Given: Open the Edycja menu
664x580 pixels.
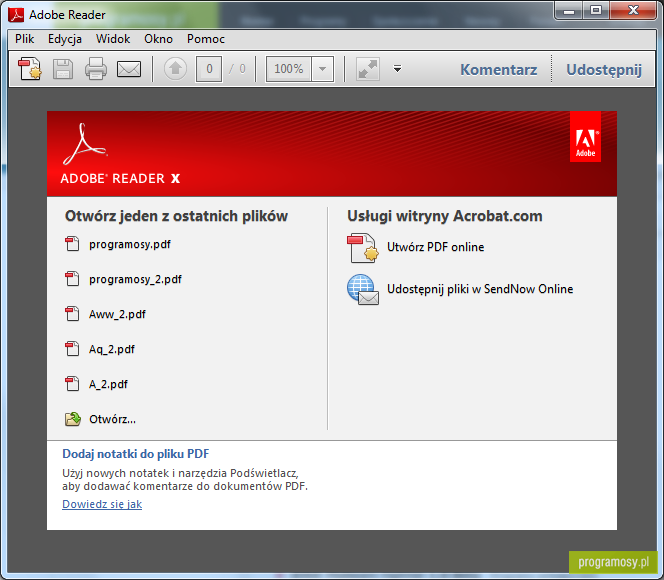Looking at the screenshot, I should click(x=65, y=39).
